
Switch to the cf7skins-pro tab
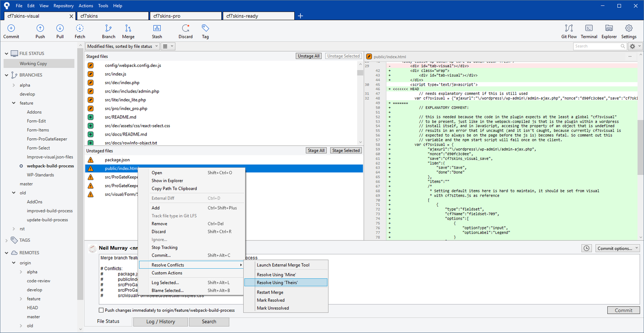click(x=186, y=16)
